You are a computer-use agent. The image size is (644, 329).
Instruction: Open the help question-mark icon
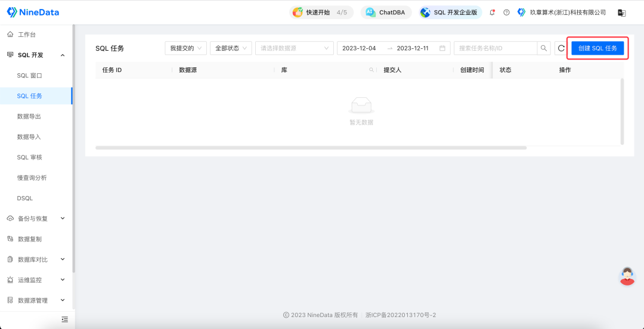click(506, 13)
